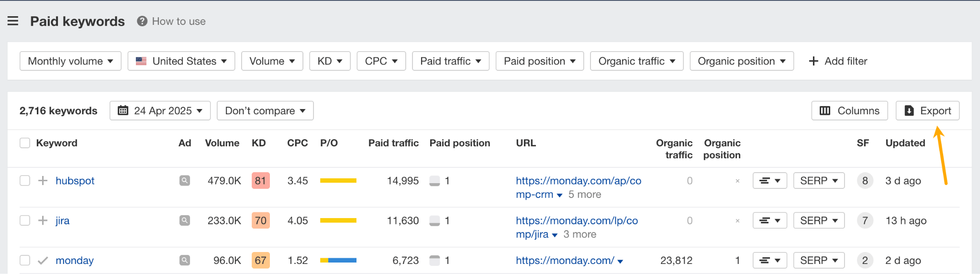
Task: Open the position history dropdown for monday
Action: [x=770, y=260]
